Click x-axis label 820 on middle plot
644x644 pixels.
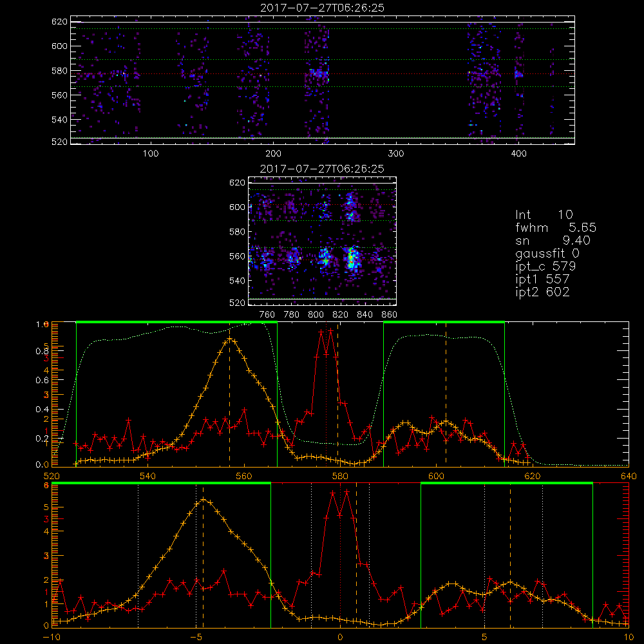341,315
